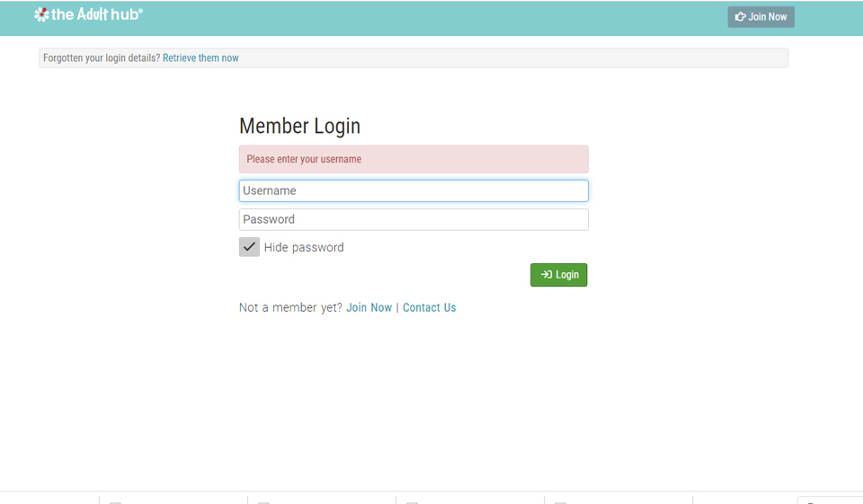Focus the Username input field
Image resolution: width=863 pixels, height=504 pixels.
coord(414,190)
